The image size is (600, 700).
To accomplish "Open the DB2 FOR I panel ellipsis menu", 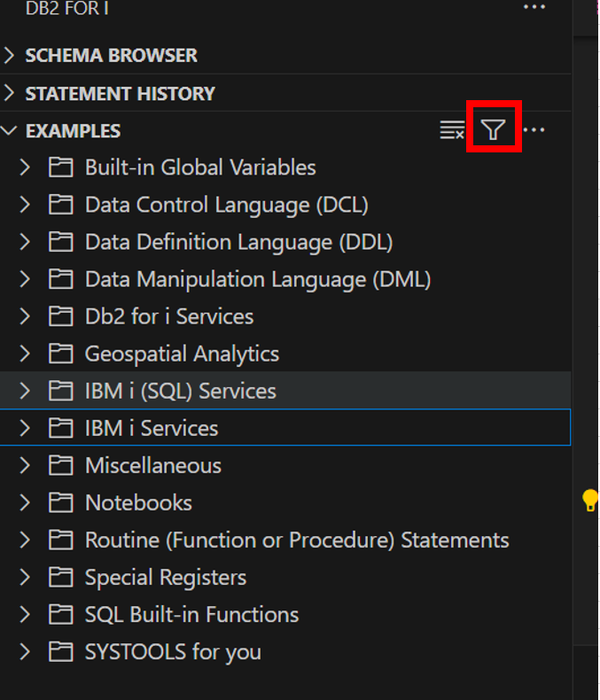I will [534, 8].
